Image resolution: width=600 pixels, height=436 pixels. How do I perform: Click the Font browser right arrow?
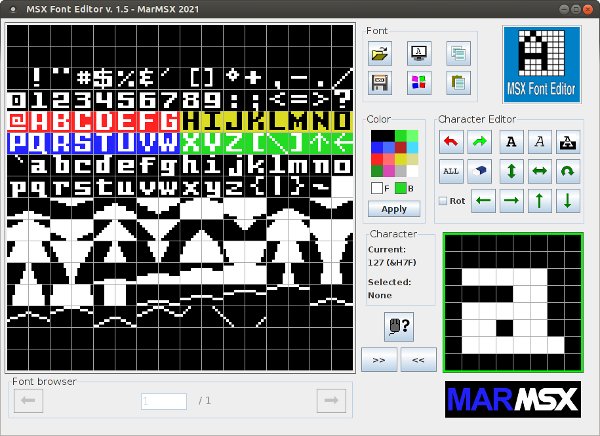331,401
